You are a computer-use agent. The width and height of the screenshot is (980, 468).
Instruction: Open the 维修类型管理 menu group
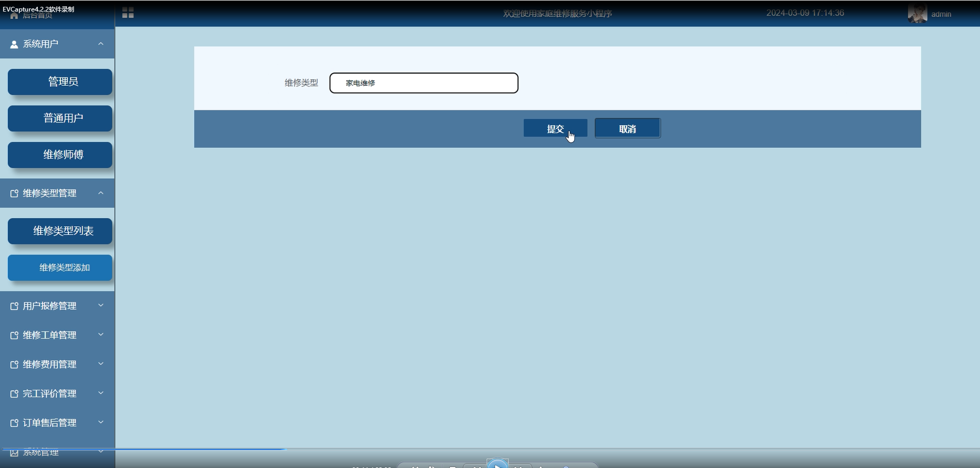(57, 194)
